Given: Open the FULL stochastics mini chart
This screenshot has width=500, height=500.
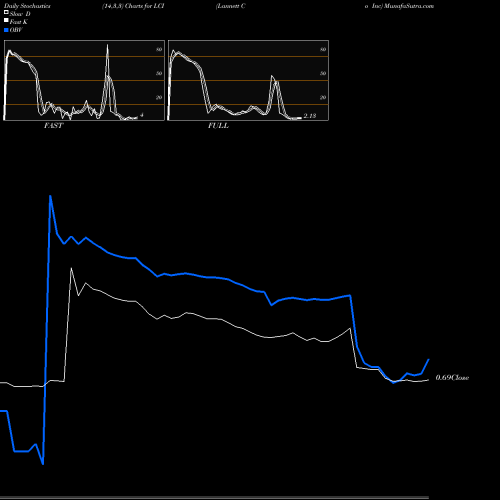Looking at the screenshot, I should tap(248, 80).
